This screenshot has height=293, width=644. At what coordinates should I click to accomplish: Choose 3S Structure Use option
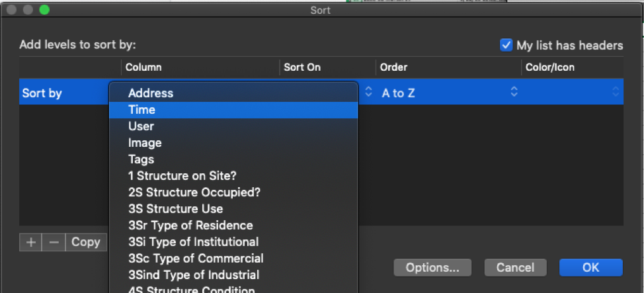176,209
